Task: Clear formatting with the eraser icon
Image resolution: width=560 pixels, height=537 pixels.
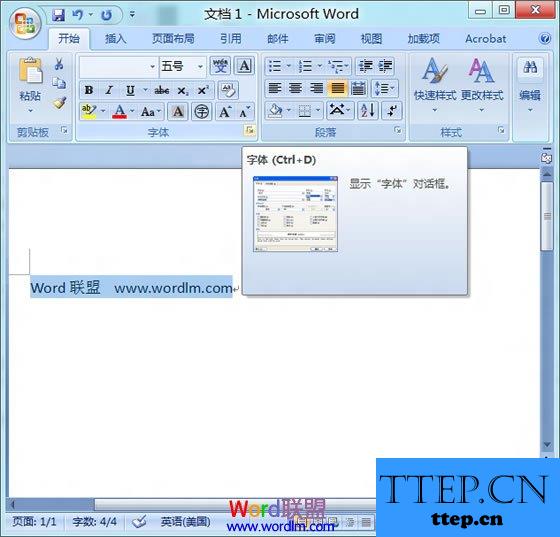Action: pos(228,90)
